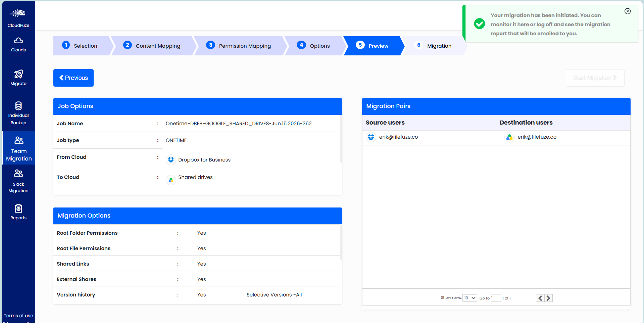Click the Migration Options panel scrollbar
Viewport: 644px width, 323px height.
click(341, 242)
